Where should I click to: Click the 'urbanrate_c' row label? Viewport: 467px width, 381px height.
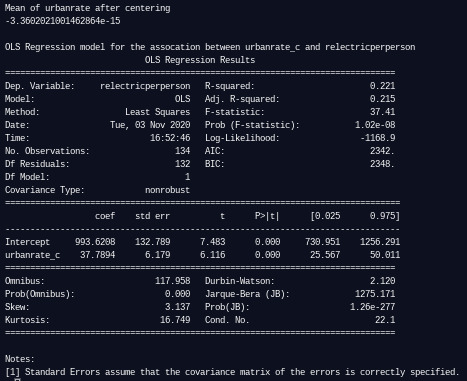[32, 255]
